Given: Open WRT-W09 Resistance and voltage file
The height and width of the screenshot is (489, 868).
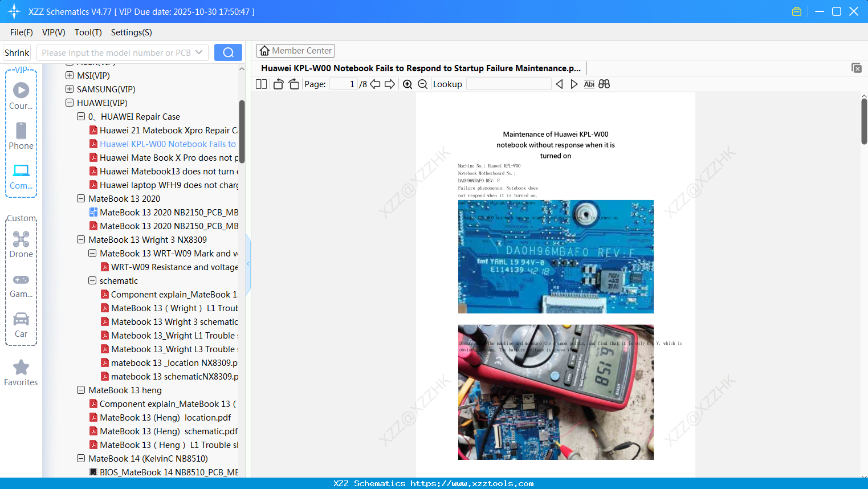Looking at the screenshot, I should pos(170,267).
